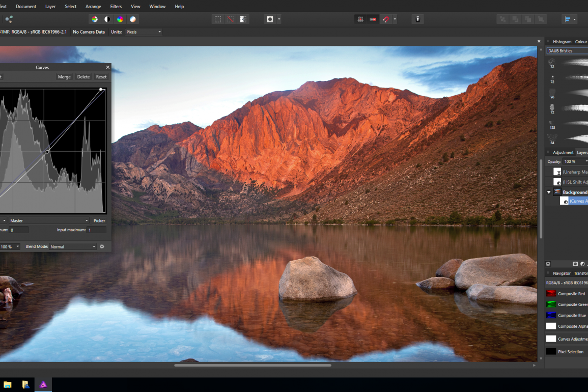Apply the Auto Contrast adjustment icon
The height and width of the screenshot is (392, 588).
[x=107, y=19]
